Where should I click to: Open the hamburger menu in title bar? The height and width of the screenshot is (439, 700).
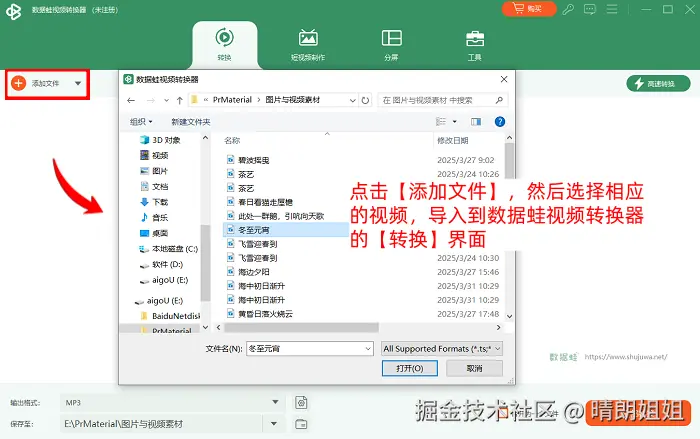[612, 9]
